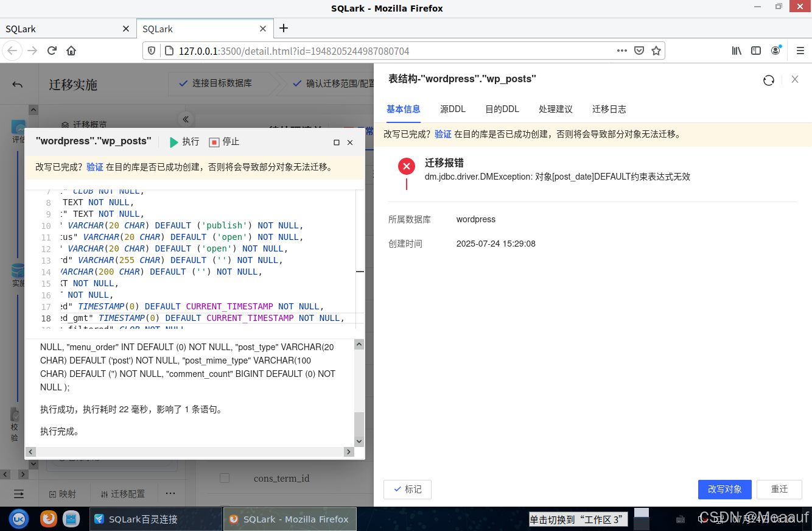
Task: Click the Pocket save icon
Action: coord(639,51)
